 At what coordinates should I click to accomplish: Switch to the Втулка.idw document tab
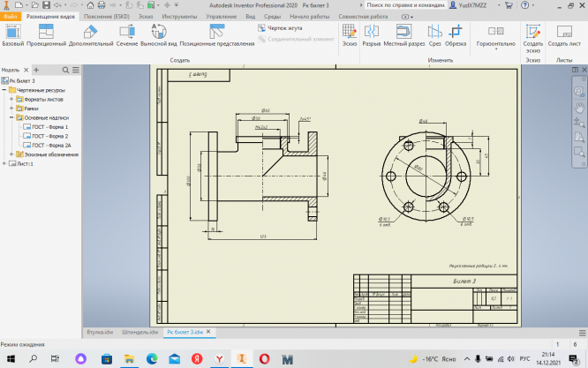point(101,333)
